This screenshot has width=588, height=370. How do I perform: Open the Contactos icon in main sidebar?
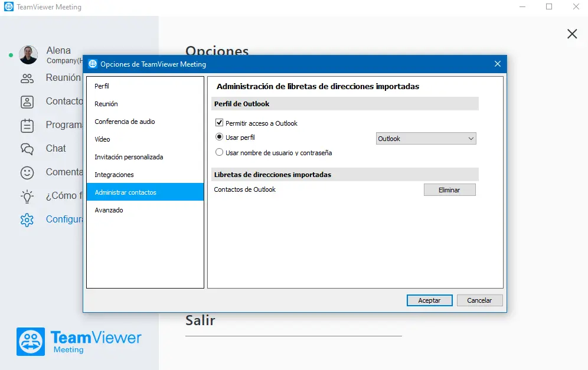[x=27, y=102]
